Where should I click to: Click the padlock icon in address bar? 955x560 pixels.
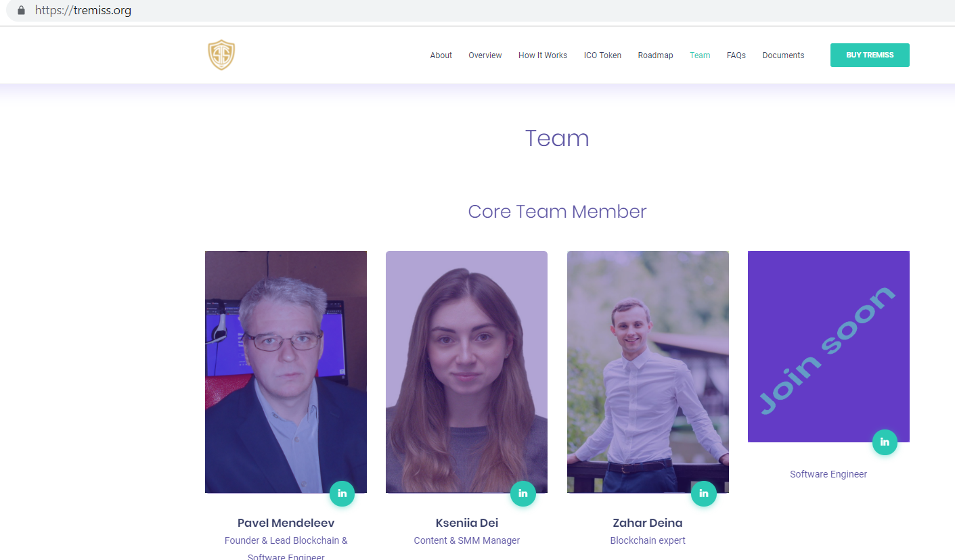[x=21, y=11]
